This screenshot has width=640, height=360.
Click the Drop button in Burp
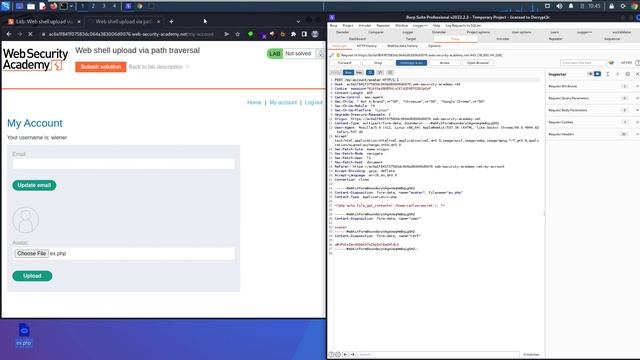pyautogui.click(x=378, y=63)
